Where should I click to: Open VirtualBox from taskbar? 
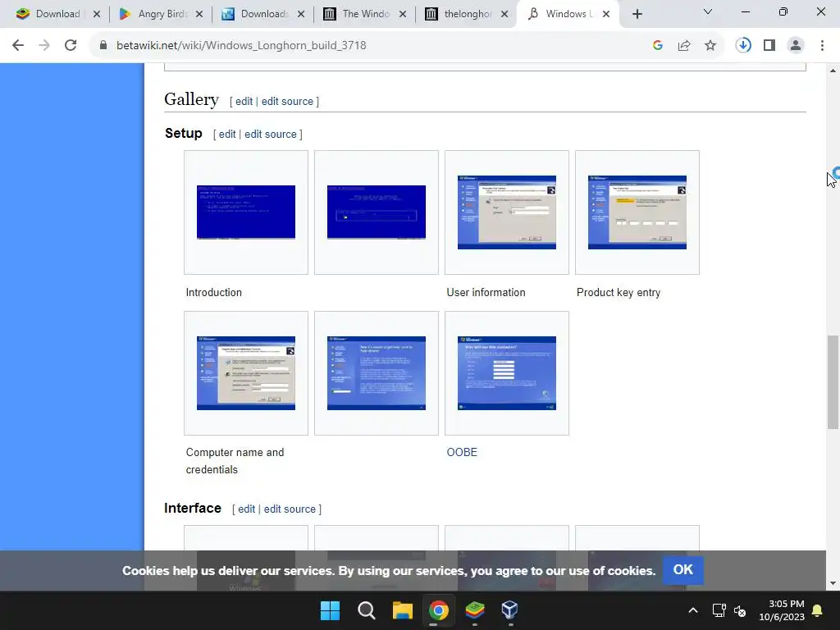pyautogui.click(x=510, y=610)
